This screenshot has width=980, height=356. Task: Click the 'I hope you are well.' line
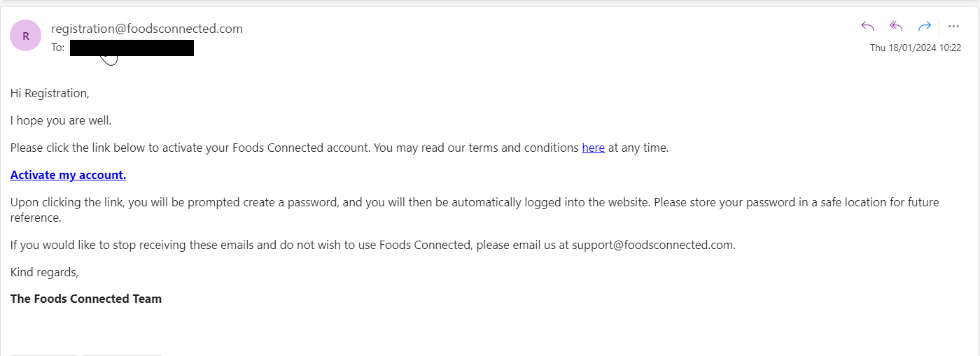[61, 121]
